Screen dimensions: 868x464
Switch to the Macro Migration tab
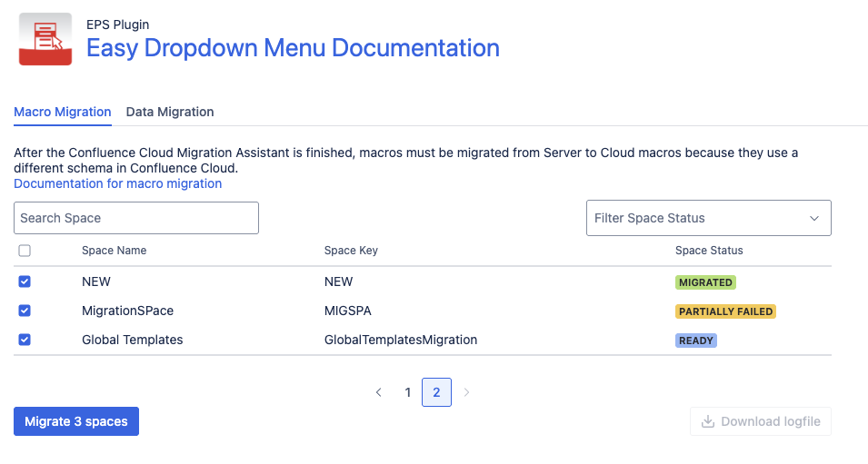63,112
